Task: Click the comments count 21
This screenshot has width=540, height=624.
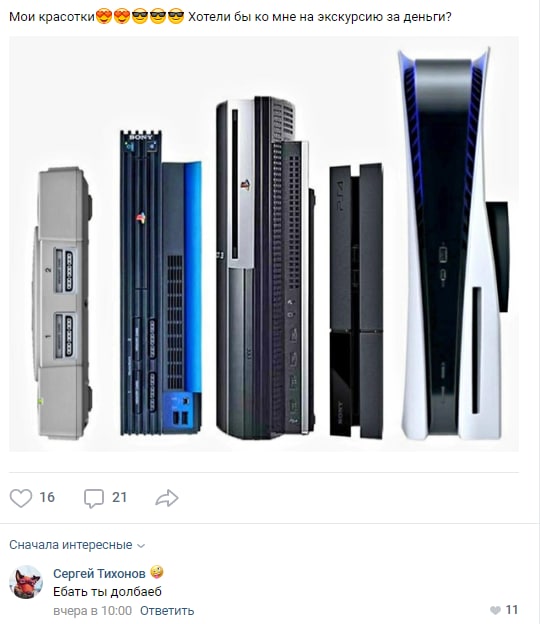Action: (x=119, y=497)
